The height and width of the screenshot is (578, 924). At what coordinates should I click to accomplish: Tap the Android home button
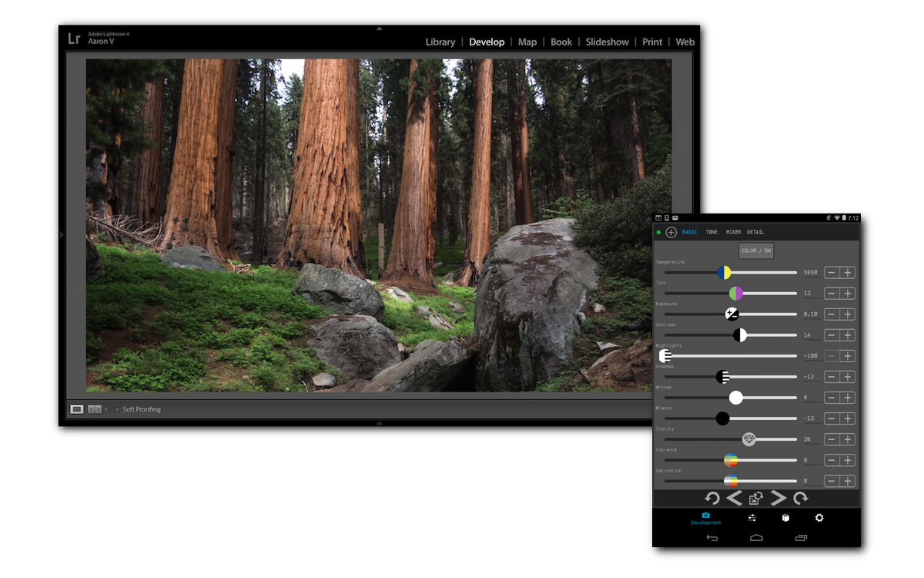[x=756, y=538]
